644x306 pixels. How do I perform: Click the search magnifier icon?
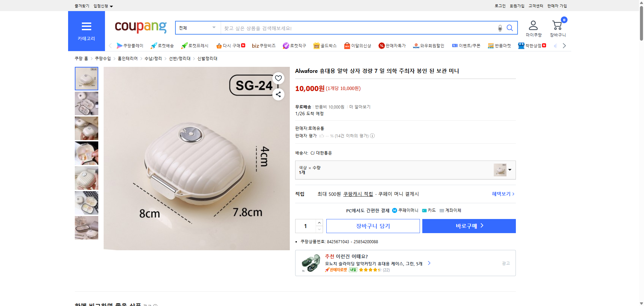click(x=509, y=28)
